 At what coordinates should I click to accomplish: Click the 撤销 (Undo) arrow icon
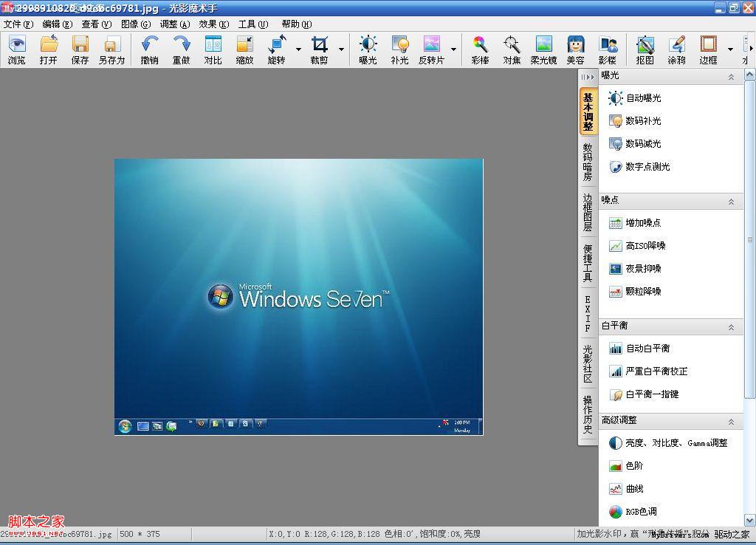tap(149, 49)
